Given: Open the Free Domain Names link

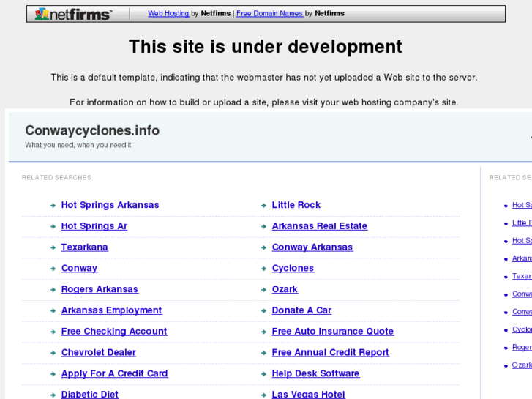Looking at the screenshot, I should [x=269, y=13].
